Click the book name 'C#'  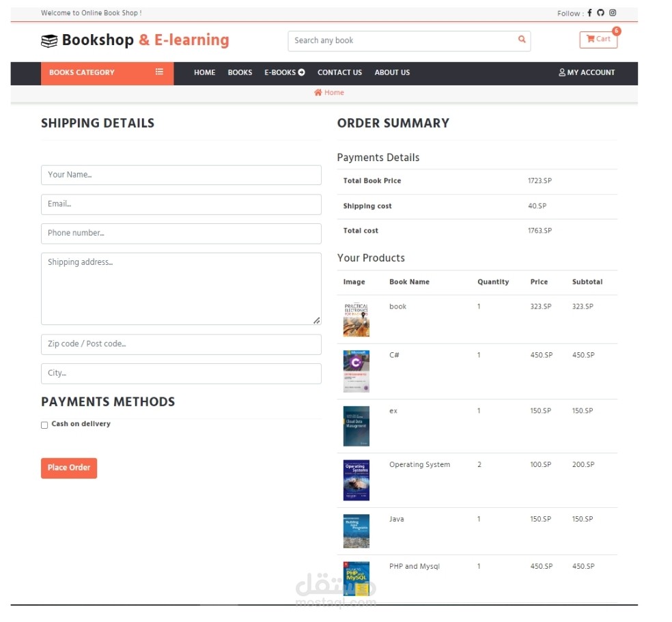click(x=394, y=355)
